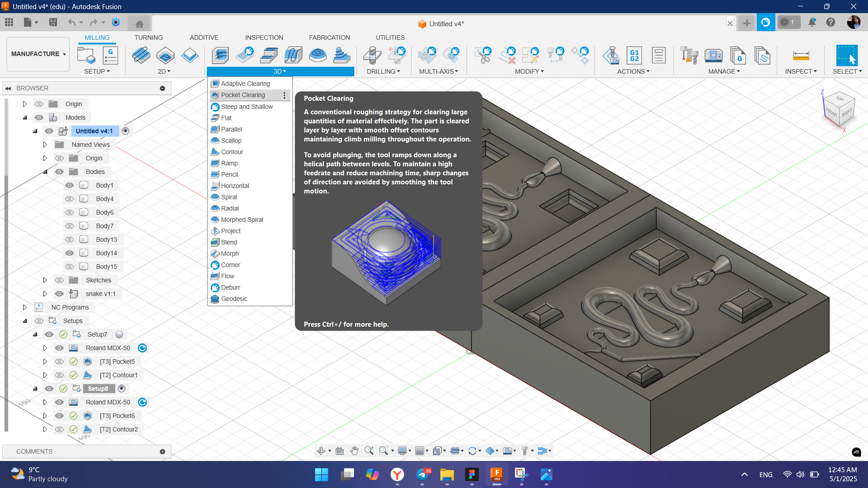Open the MULTI-AXIS dropdown menu

coord(438,71)
